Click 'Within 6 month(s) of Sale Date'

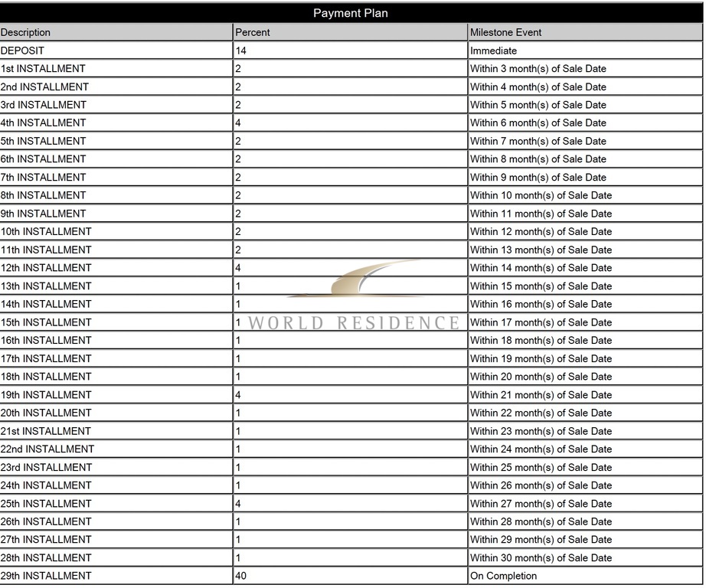538,123
